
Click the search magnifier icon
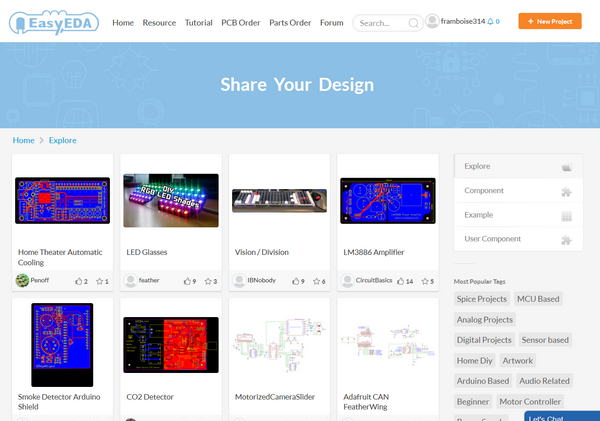[413, 23]
